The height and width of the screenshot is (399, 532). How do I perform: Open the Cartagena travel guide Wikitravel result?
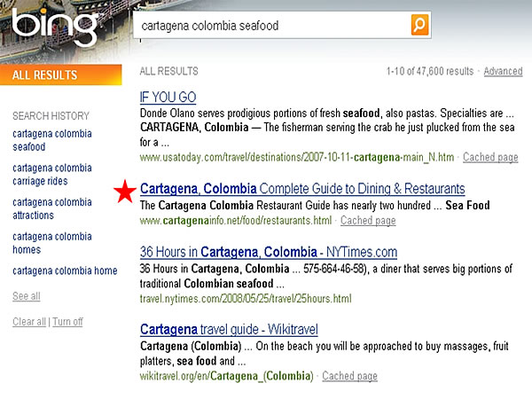(229, 329)
